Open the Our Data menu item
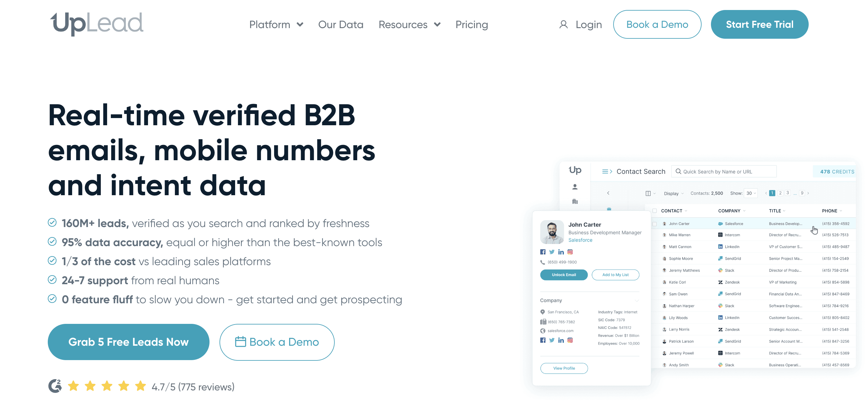Screen dimensions: 868x416 click(x=340, y=24)
